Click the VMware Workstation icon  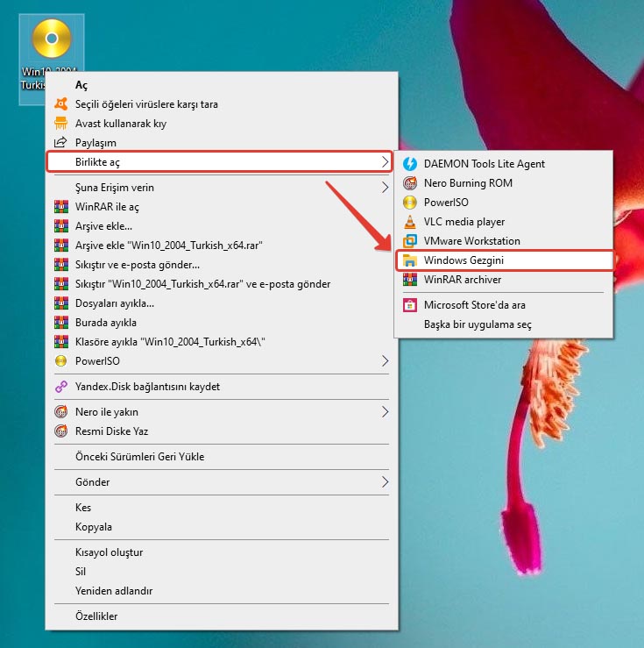[x=409, y=241]
